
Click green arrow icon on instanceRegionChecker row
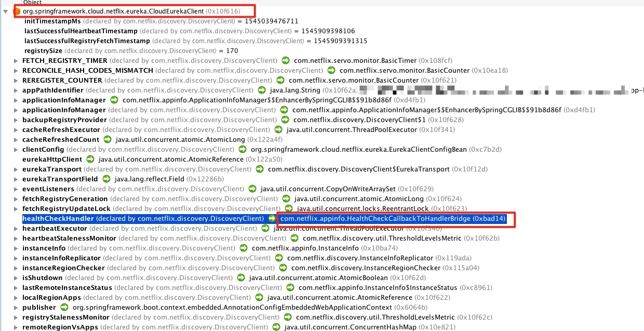click(283, 268)
